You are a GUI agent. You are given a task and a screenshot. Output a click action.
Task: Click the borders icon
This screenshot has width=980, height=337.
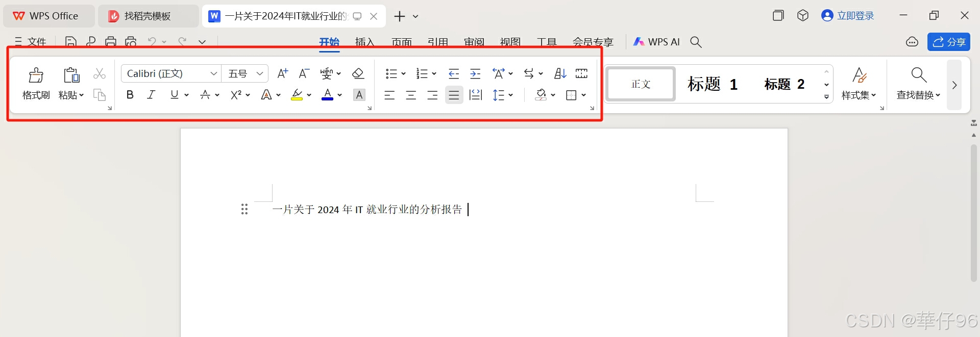click(572, 95)
